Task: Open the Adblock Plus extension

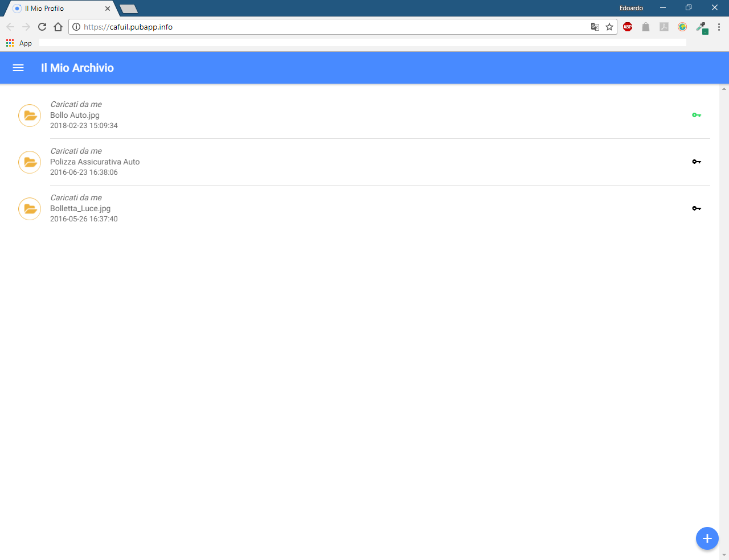Action: pos(628,27)
